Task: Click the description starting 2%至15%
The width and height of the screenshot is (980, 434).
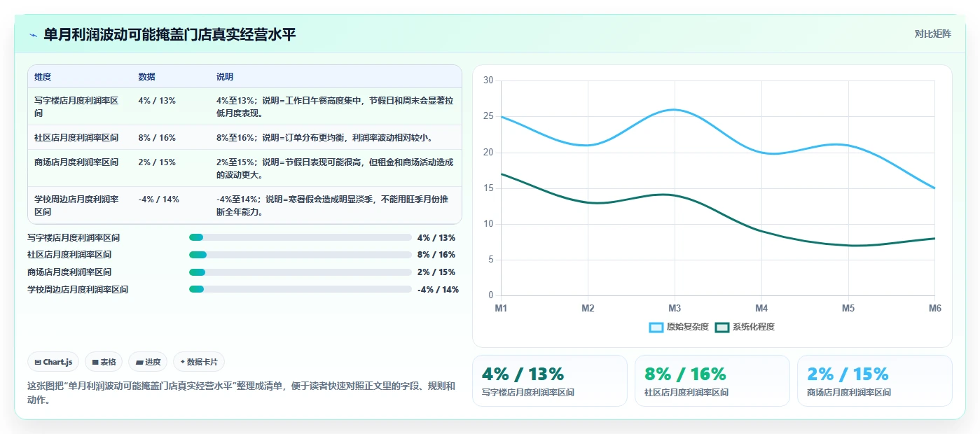Action: coord(335,168)
